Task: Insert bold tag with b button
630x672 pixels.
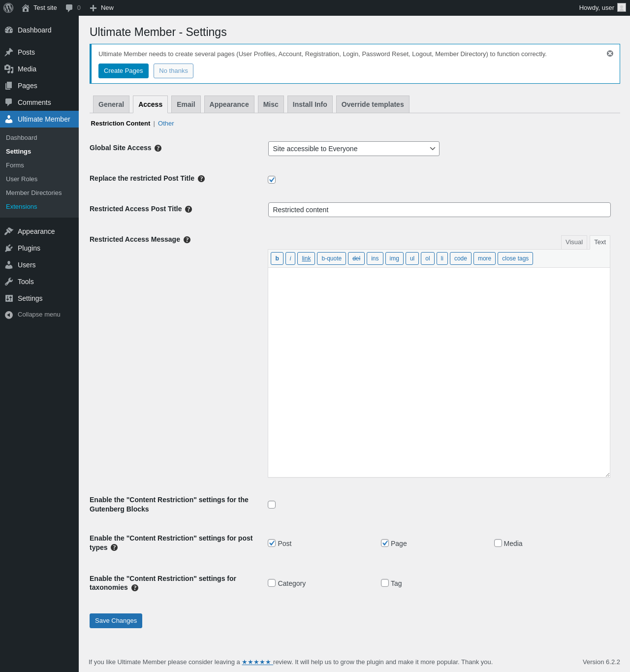Action: 277,258
